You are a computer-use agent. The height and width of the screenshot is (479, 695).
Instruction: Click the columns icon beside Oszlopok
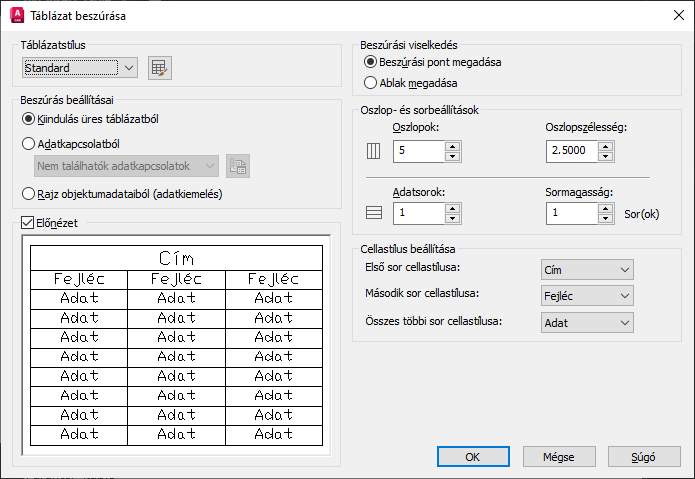pyautogui.click(x=375, y=152)
